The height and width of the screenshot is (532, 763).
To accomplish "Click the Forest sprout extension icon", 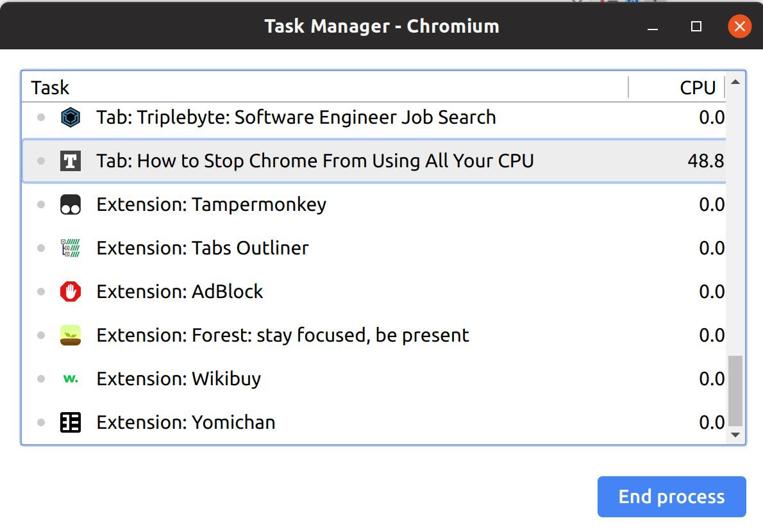I will 71,335.
